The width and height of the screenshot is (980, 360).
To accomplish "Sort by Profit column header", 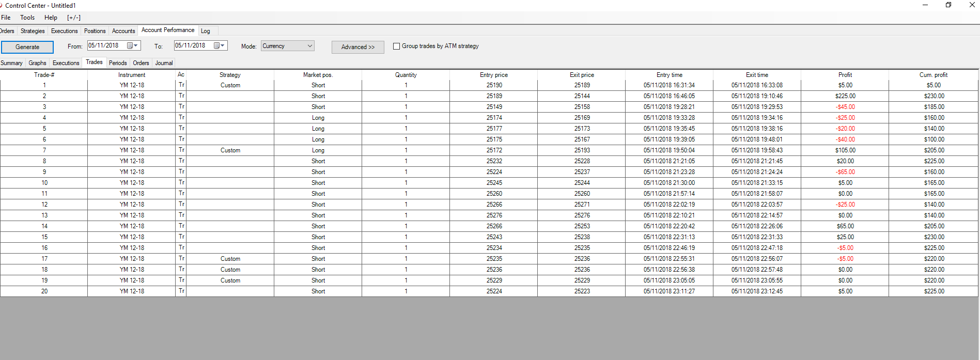I will [845, 75].
